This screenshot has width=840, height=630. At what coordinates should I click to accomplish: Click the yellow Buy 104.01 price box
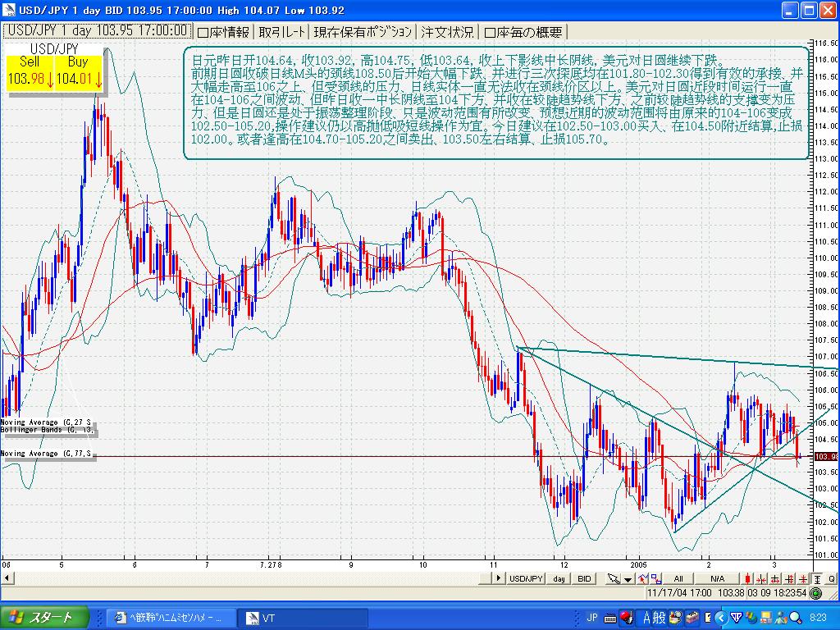click(79, 73)
